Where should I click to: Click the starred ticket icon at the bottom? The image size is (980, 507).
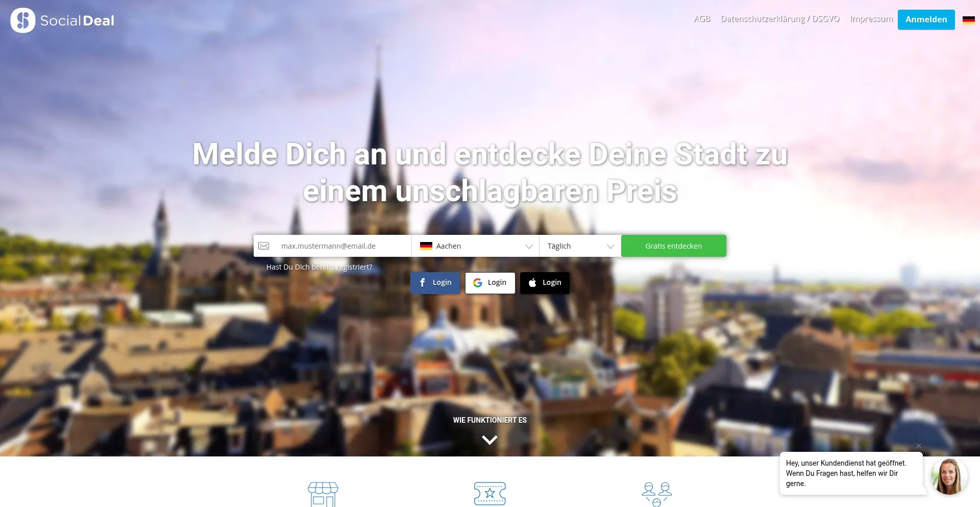coord(489,493)
